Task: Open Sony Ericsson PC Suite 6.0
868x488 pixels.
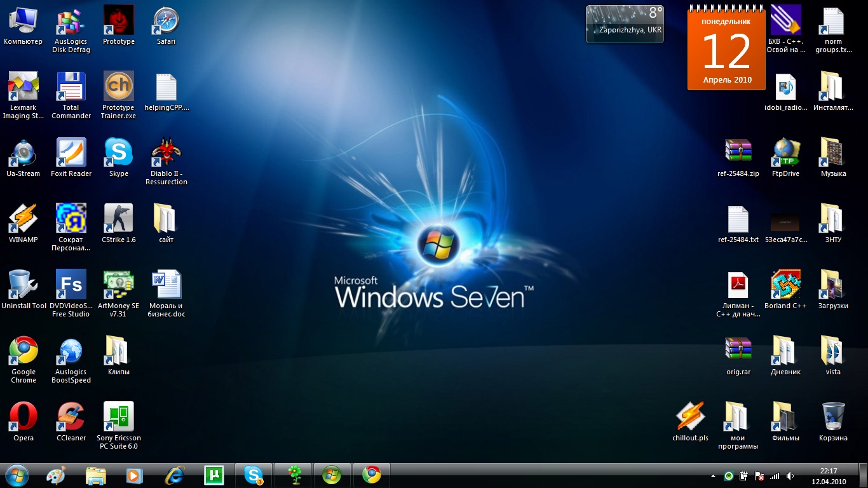Action: (x=119, y=426)
